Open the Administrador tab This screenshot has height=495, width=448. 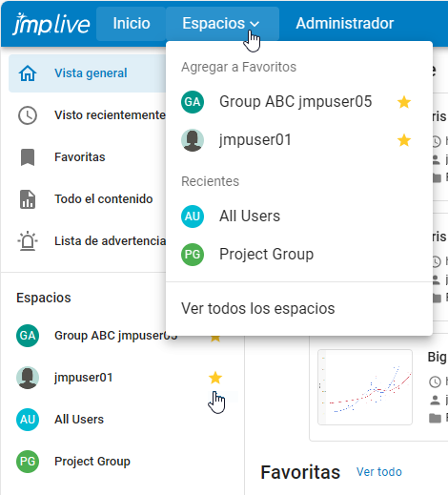pyautogui.click(x=345, y=24)
